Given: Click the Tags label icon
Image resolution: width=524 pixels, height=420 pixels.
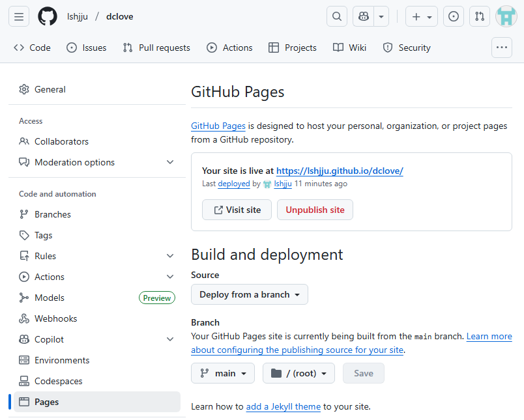Looking at the screenshot, I should pos(24,235).
